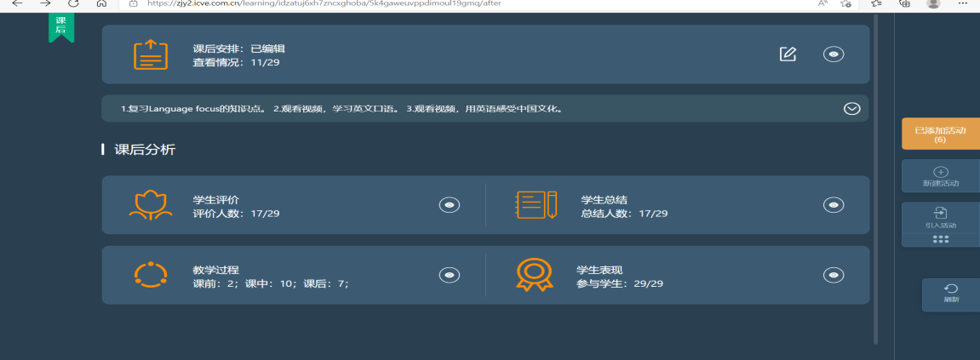Click the 评价人数: 17/29 text
Screen dimensions: 980x360
[x=236, y=214]
